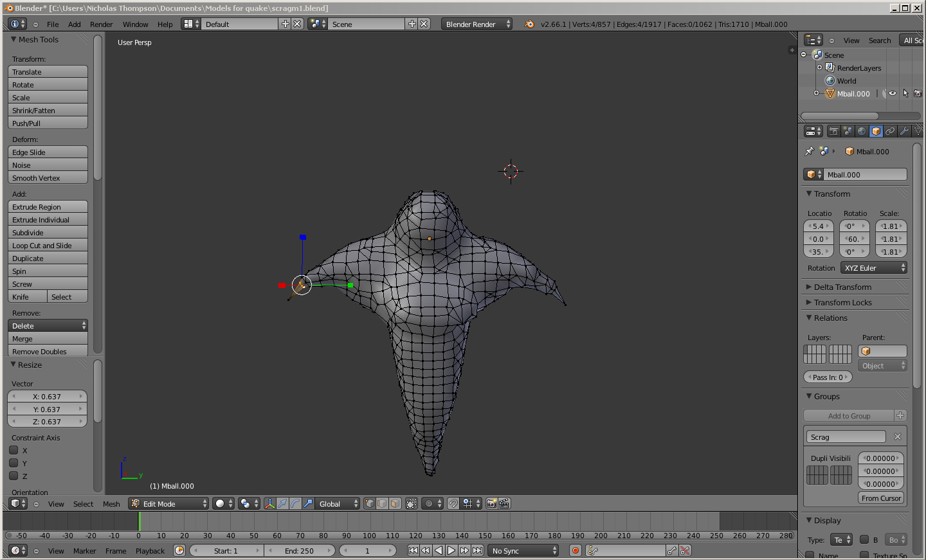Click the snap magnet icon
Image resolution: width=926 pixels, height=560 pixels.
[x=453, y=504]
